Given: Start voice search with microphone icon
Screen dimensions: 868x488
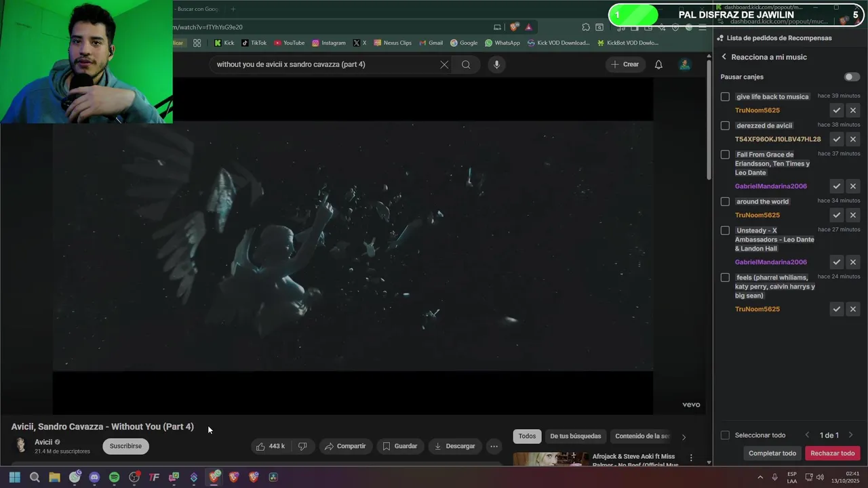Looking at the screenshot, I should (496, 64).
